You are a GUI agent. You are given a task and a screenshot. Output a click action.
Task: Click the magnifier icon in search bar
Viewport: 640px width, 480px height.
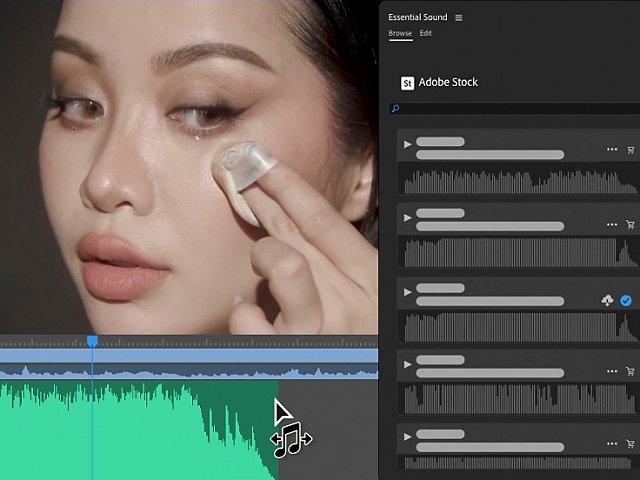tap(395, 109)
